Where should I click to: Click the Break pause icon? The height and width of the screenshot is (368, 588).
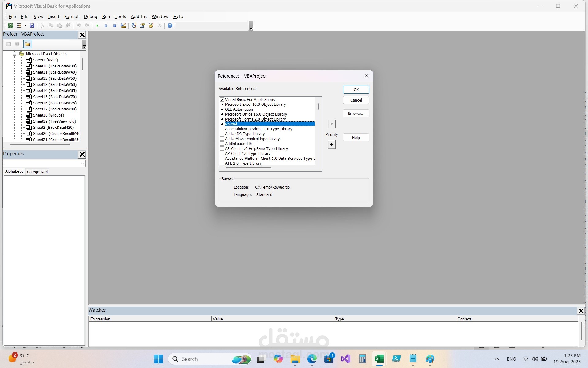[x=106, y=25]
